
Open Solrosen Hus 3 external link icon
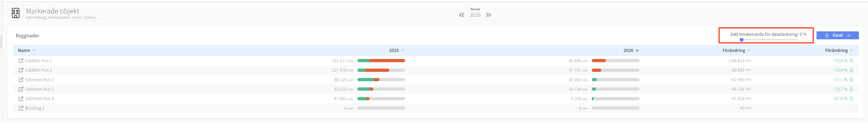point(21,99)
